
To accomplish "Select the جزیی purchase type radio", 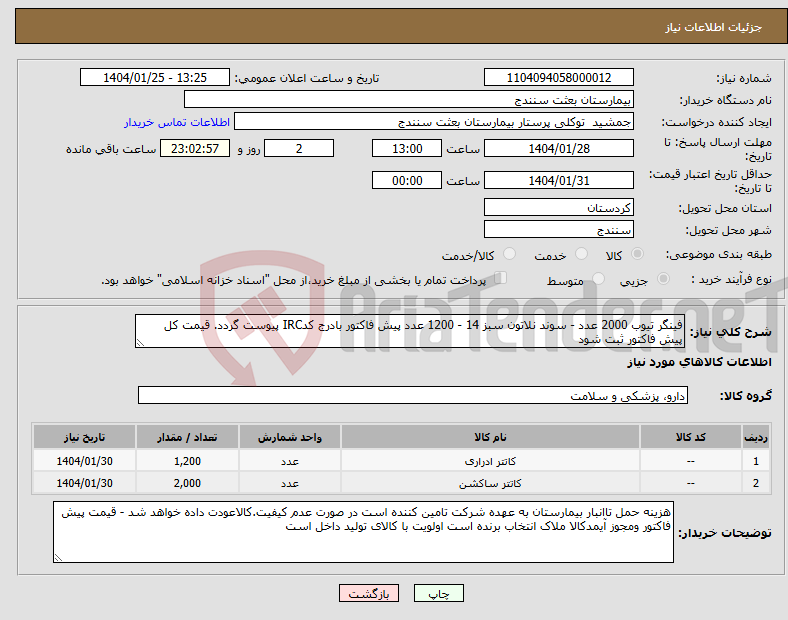I will pyautogui.click(x=663, y=278).
